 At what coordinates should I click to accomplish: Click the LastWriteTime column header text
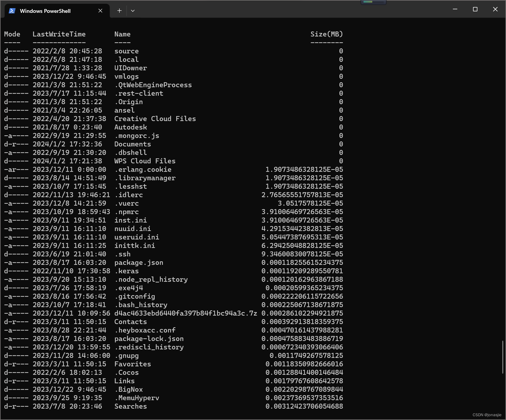[59, 34]
